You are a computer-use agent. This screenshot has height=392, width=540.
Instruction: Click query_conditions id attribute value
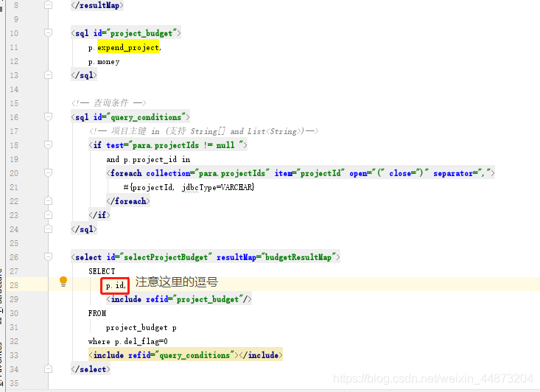(x=149, y=117)
